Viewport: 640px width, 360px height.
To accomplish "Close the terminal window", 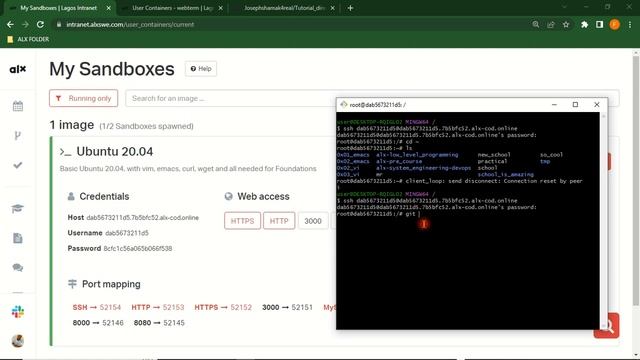I will pyautogui.click(x=597, y=104).
